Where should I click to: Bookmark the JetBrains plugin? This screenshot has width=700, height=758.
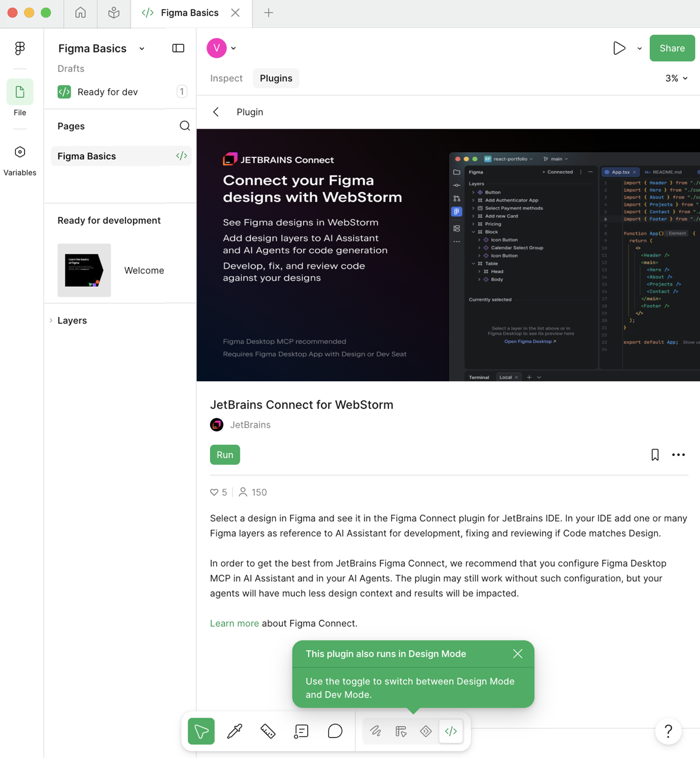point(655,455)
